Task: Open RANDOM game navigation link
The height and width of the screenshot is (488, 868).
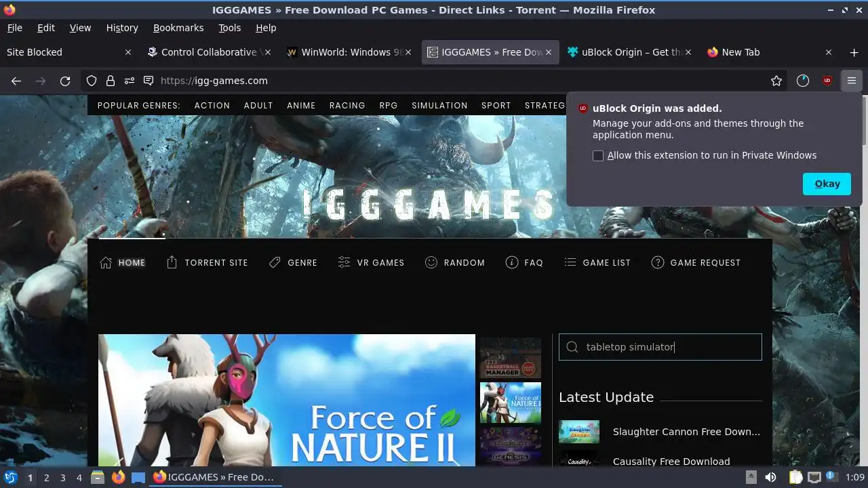Action: point(455,263)
